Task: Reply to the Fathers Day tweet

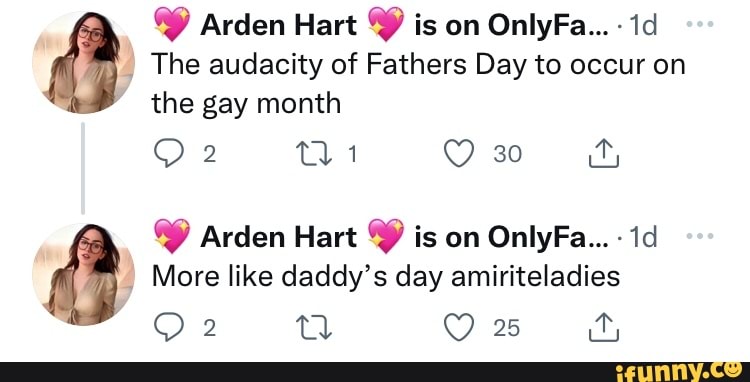Action: (x=166, y=154)
